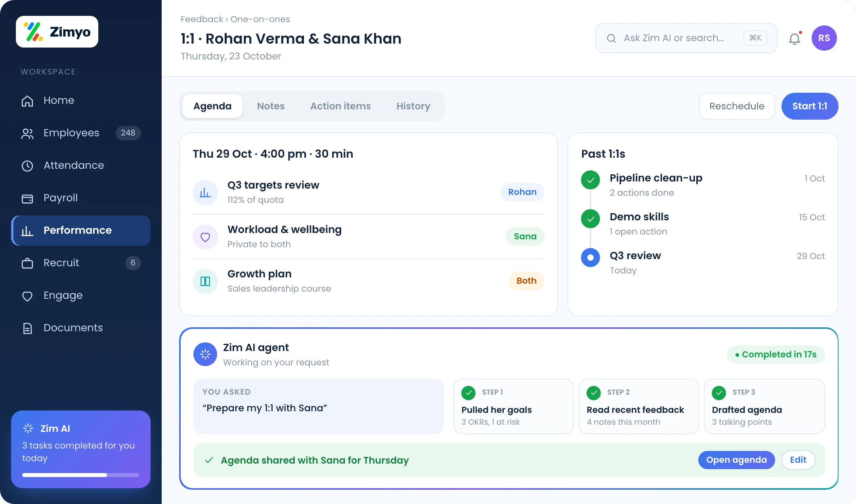Click the Step 1 Pulled her goals card
856x504 pixels.
(513, 407)
